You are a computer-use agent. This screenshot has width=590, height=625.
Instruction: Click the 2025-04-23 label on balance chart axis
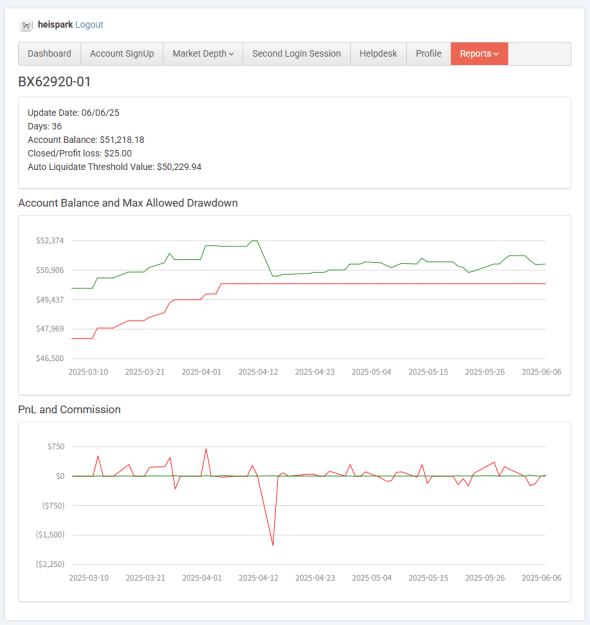(x=315, y=372)
